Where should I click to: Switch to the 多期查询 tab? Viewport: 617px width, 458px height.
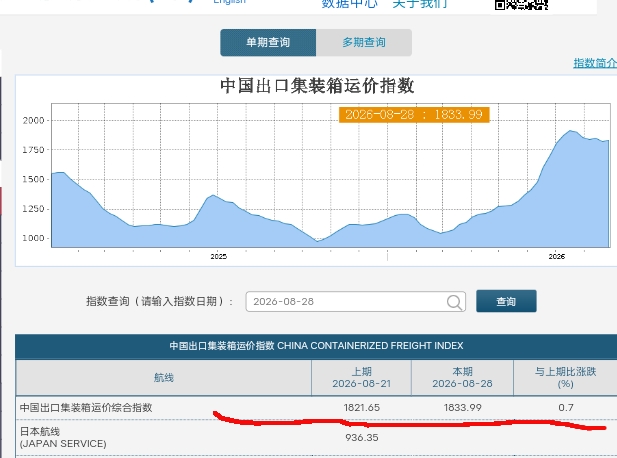(364, 42)
